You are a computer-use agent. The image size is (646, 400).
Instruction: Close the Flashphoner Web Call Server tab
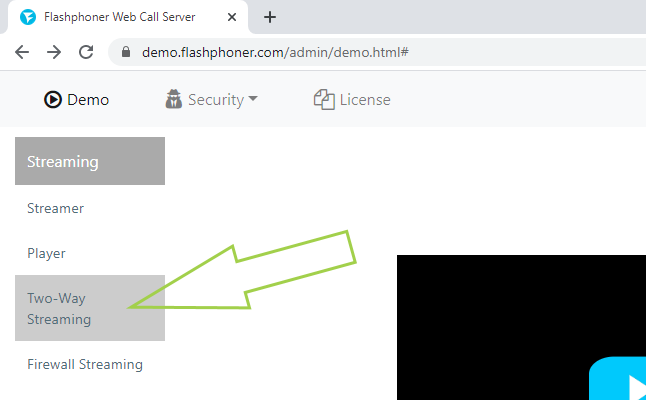232,17
